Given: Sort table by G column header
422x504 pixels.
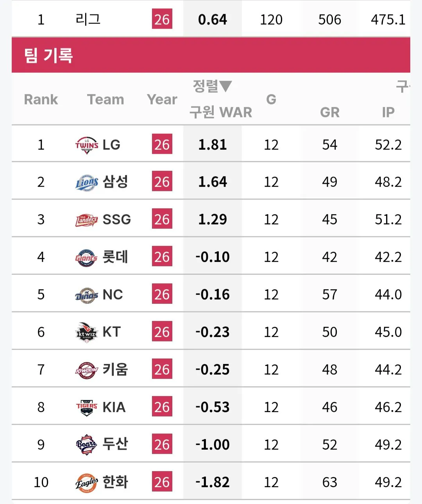Looking at the screenshot, I should click(271, 99).
